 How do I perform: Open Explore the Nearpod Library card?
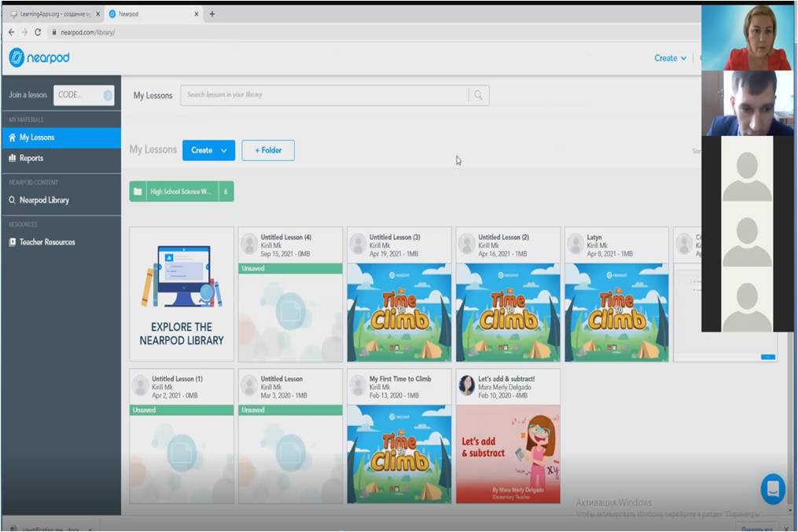click(x=182, y=295)
